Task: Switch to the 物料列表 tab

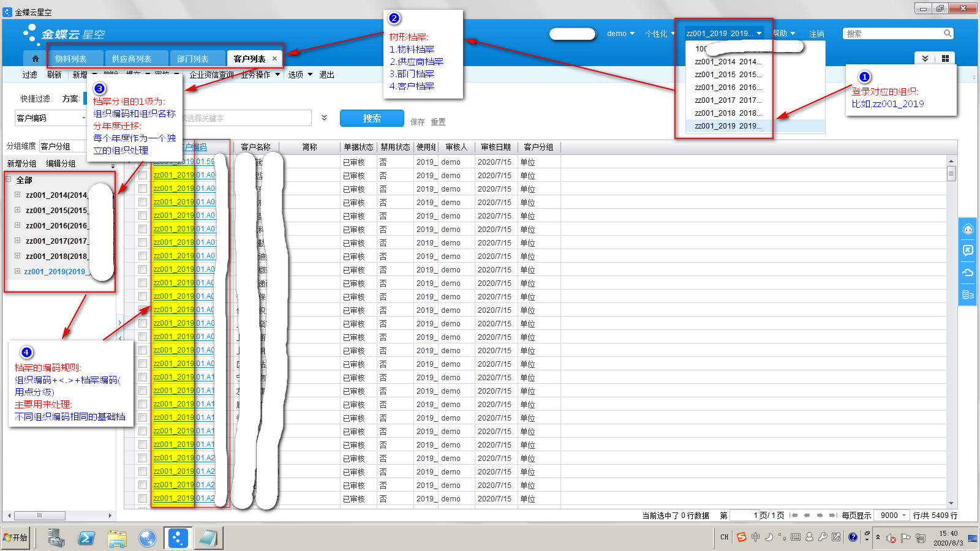Action: (70, 59)
